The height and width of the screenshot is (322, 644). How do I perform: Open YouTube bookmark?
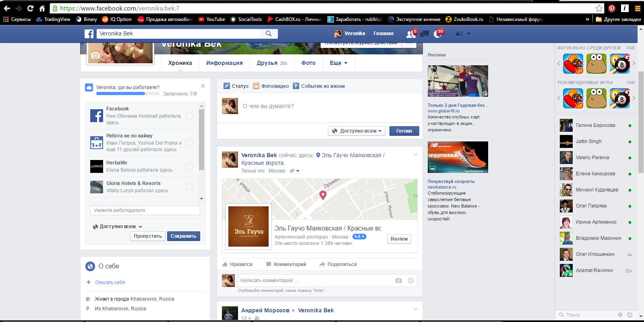pos(212,19)
